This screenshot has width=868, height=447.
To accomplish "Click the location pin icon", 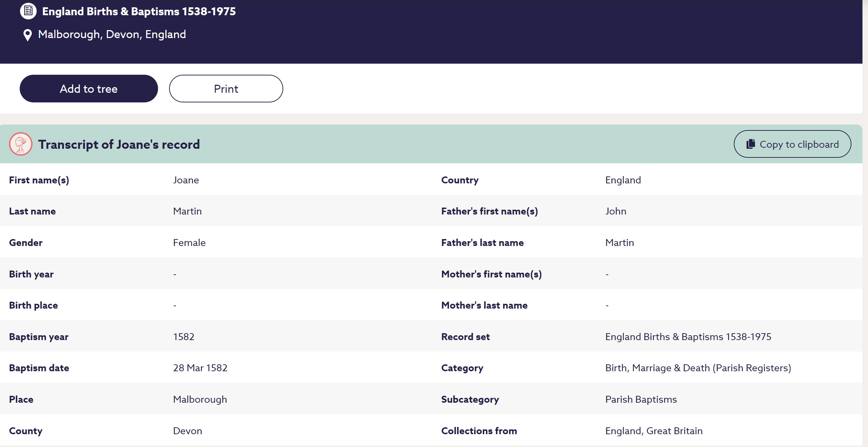I will coord(27,35).
